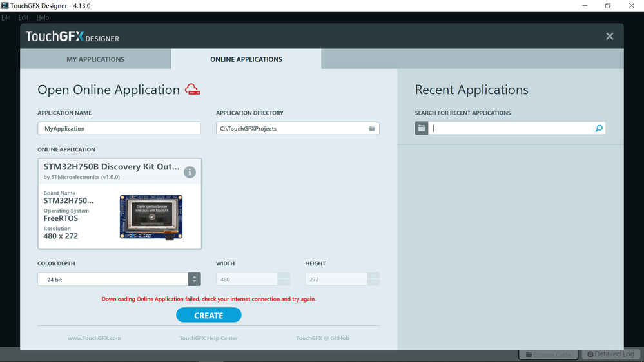The height and width of the screenshot is (362, 644).
Task: Restore the main window size
Action: pyautogui.click(x=608, y=5)
